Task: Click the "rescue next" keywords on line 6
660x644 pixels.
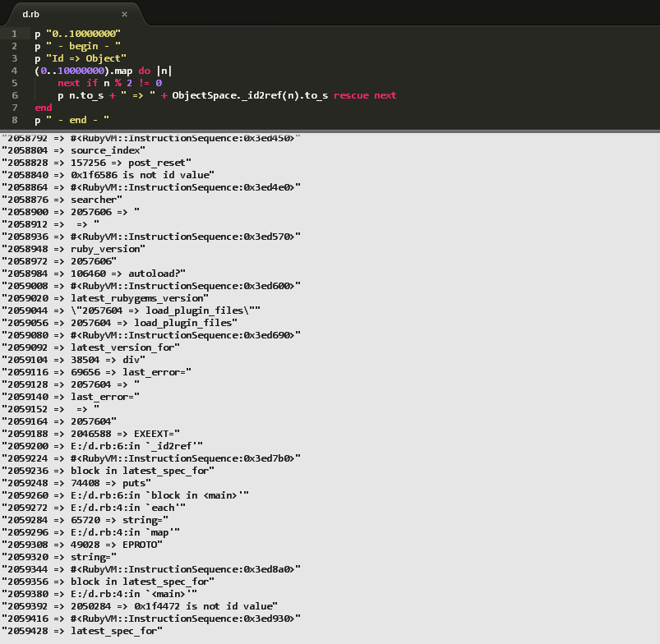Action: click(x=365, y=95)
